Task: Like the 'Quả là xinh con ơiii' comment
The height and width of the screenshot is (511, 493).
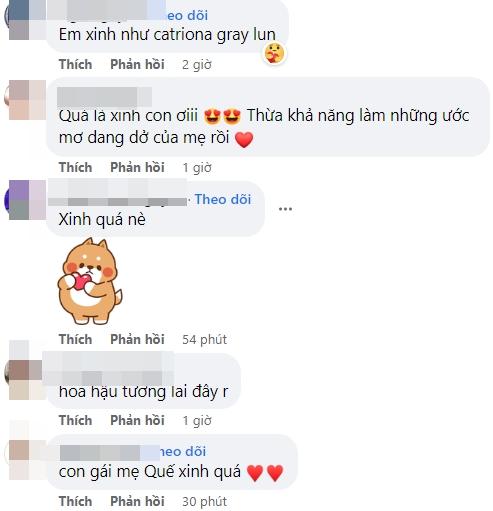Action: click(75, 167)
